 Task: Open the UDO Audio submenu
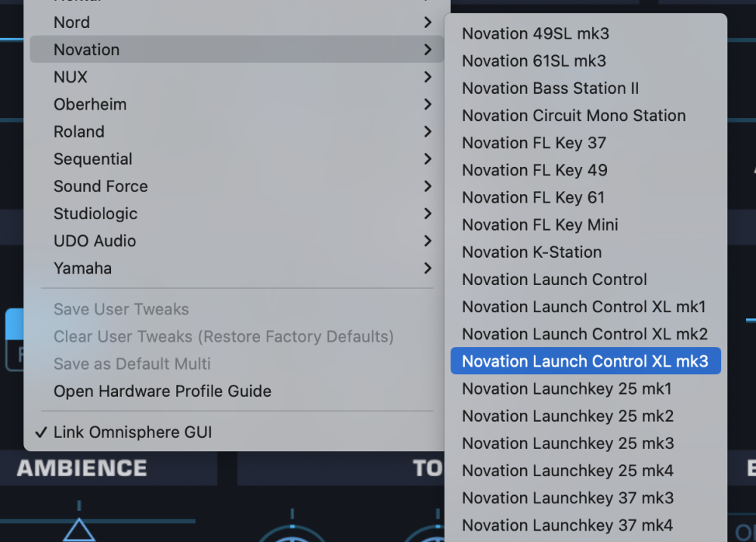point(94,241)
